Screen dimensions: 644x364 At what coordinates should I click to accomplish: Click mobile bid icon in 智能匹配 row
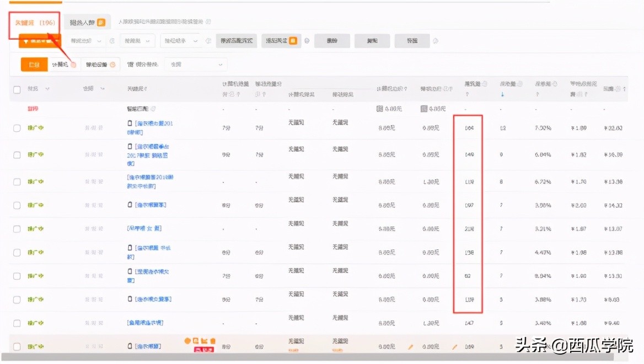424,109
